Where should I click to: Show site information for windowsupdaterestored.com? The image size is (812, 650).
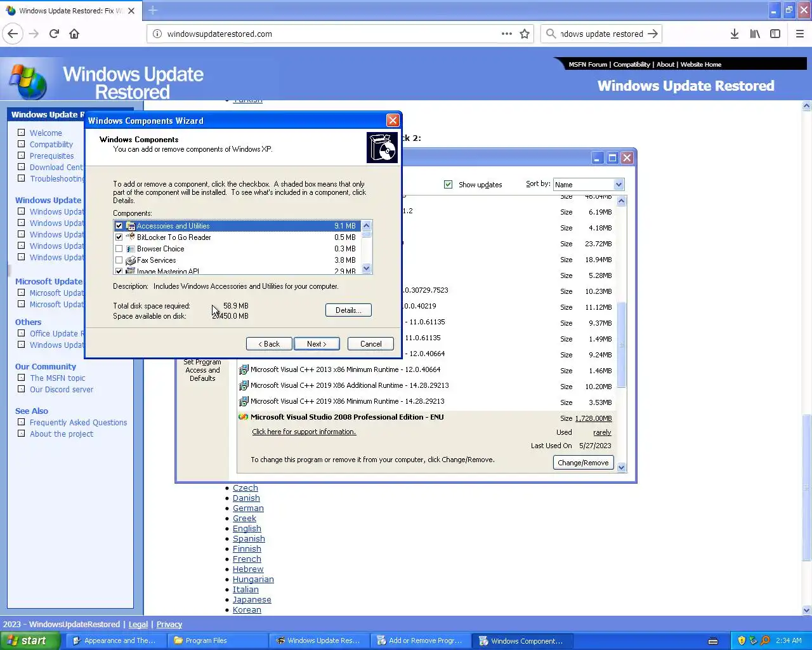(157, 34)
